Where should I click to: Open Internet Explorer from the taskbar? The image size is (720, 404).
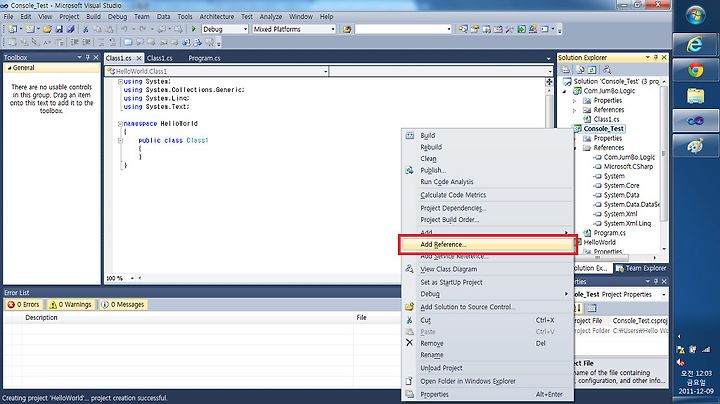(x=695, y=45)
